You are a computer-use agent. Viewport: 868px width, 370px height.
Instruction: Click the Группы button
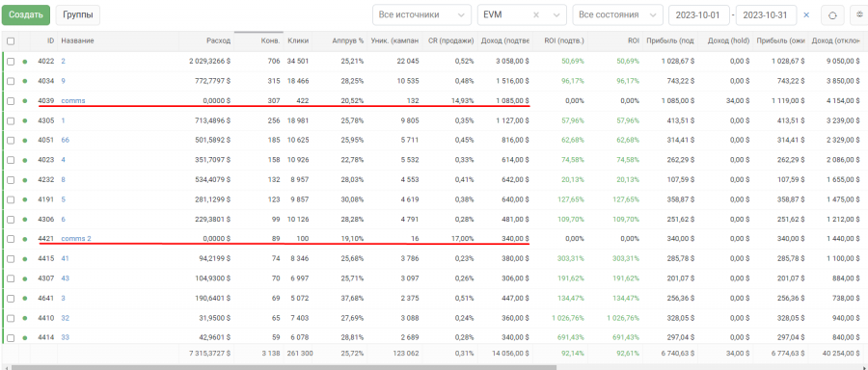tap(78, 14)
